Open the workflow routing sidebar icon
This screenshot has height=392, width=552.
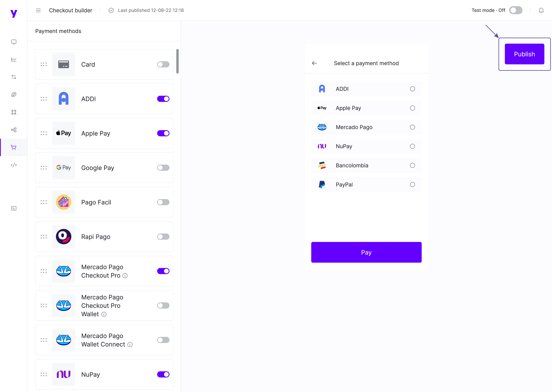[x=14, y=130]
